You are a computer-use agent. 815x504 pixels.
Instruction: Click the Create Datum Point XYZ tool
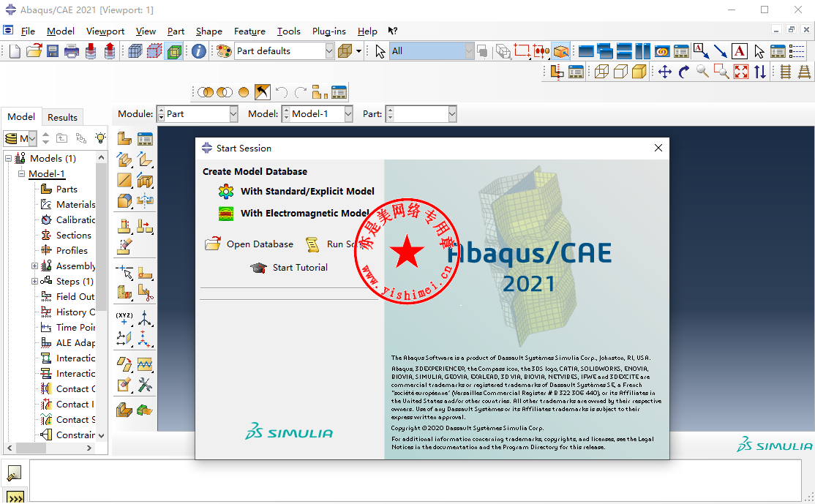[x=124, y=318]
